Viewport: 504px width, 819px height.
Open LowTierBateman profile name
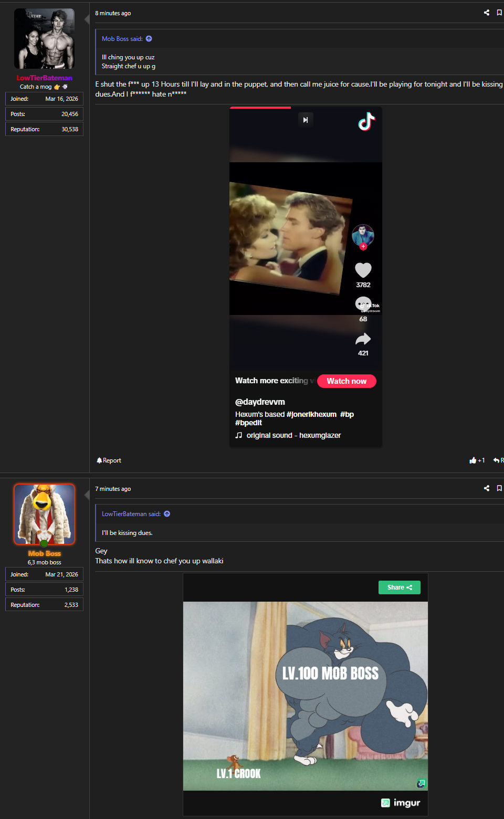44,78
